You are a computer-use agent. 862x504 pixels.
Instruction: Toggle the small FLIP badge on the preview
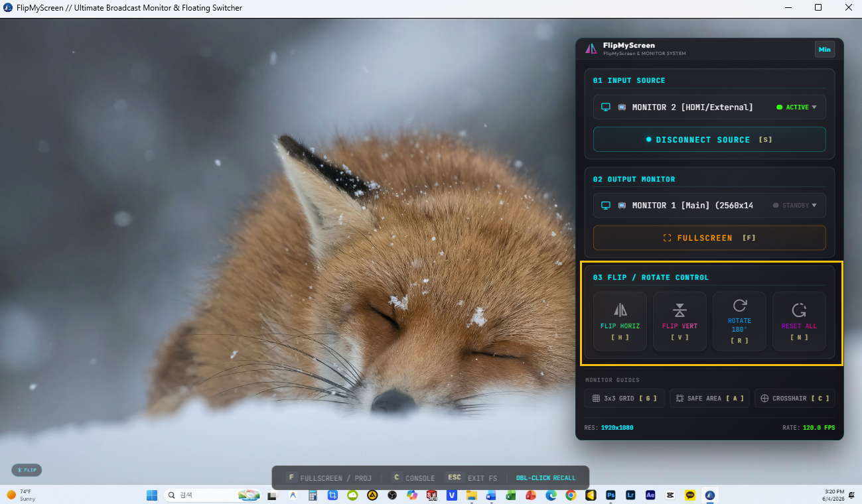(27, 470)
